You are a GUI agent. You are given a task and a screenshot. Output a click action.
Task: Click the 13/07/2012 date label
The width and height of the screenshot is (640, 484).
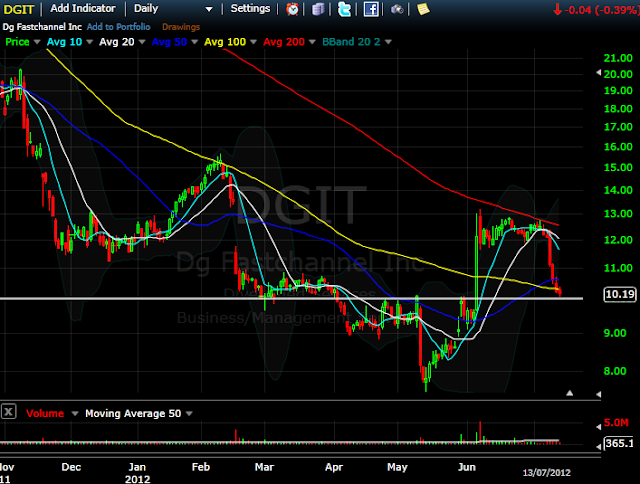tap(547, 473)
